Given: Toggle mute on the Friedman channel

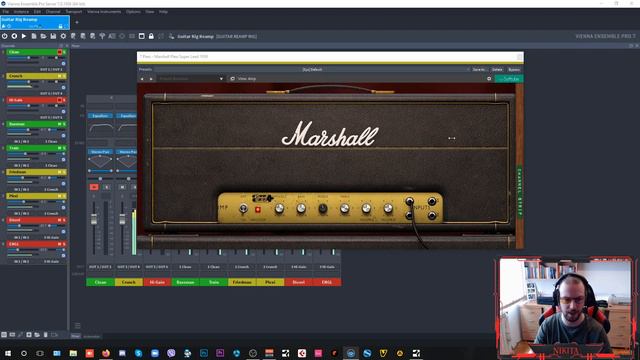Looking at the screenshot, I should [60, 172].
